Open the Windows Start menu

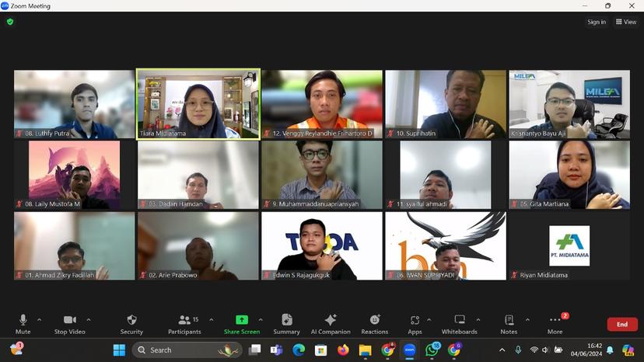[x=119, y=350]
